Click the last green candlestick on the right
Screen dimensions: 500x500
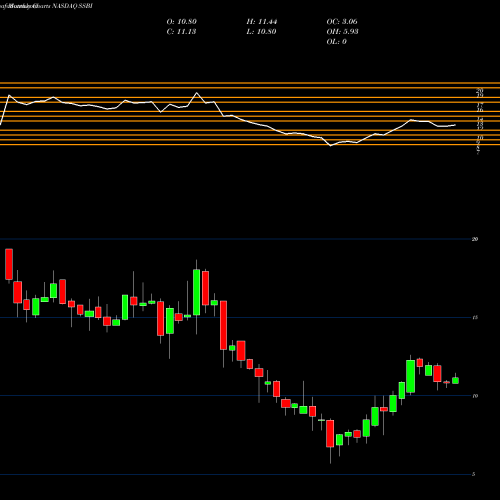455,380
